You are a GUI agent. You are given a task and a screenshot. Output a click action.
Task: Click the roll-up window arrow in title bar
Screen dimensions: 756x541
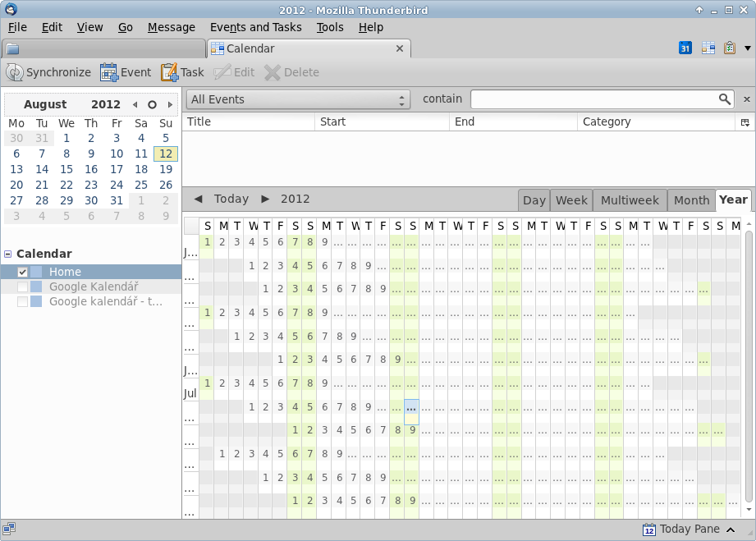(x=699, y=10)
